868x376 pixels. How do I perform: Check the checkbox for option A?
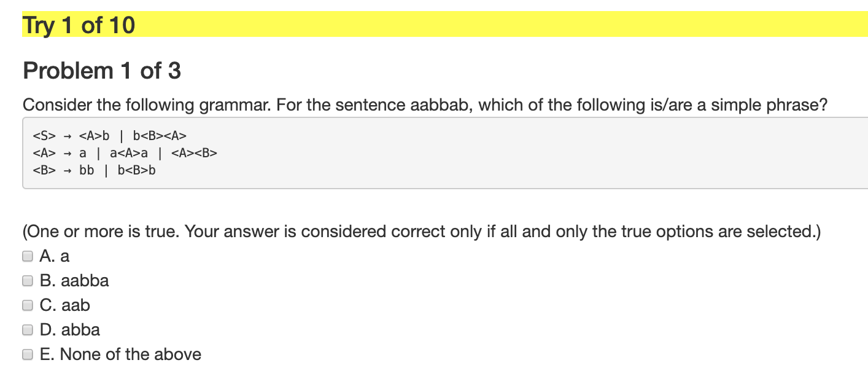pyautogui.click(x=27, y=256)
